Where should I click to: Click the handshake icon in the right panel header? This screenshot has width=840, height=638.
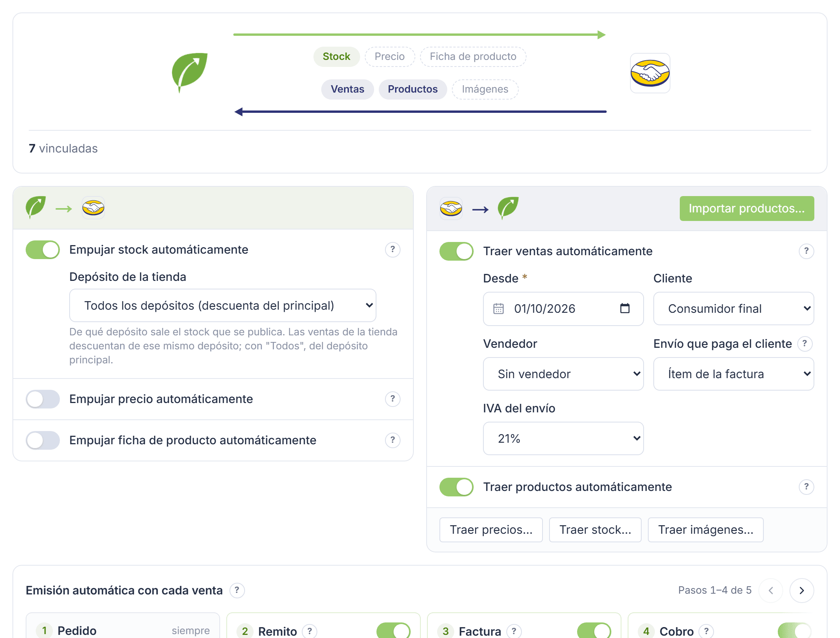click(451, 209)
